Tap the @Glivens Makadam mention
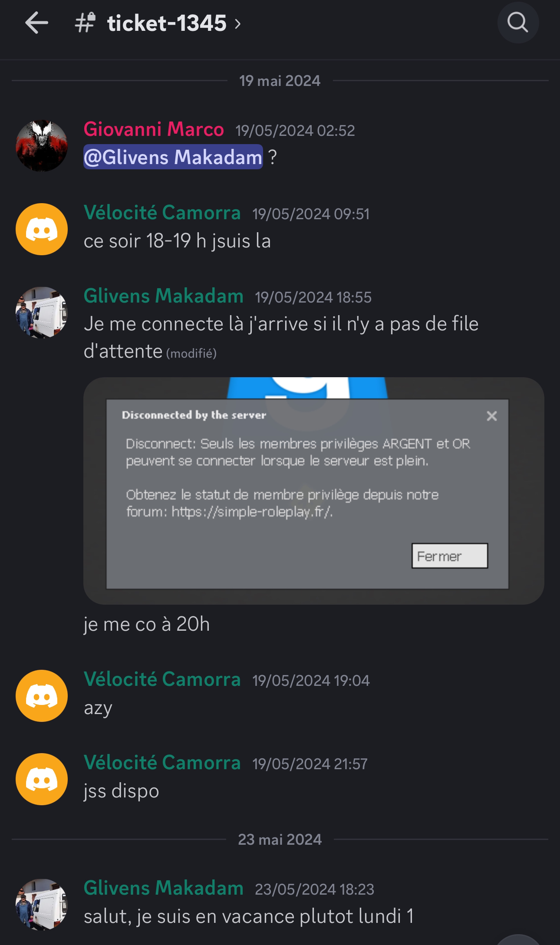Image resolution: width=560 pixels, height=945 pixels. (173, 157)
